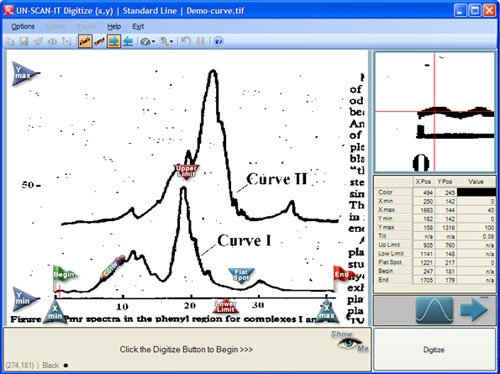
Task: Select the red dashed line-type toolbar icon
Action: [x=99, y=42]
